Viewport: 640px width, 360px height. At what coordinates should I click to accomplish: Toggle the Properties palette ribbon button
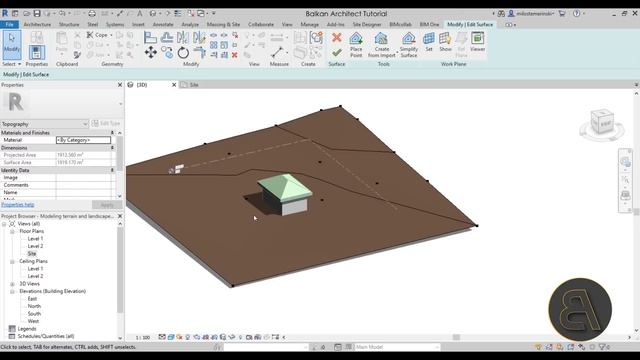coord(36,52)
